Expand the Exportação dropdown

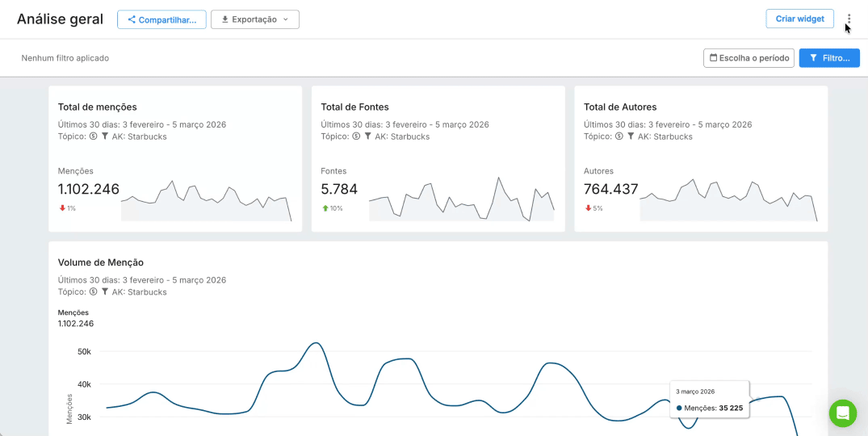click(x=254, y=19)
